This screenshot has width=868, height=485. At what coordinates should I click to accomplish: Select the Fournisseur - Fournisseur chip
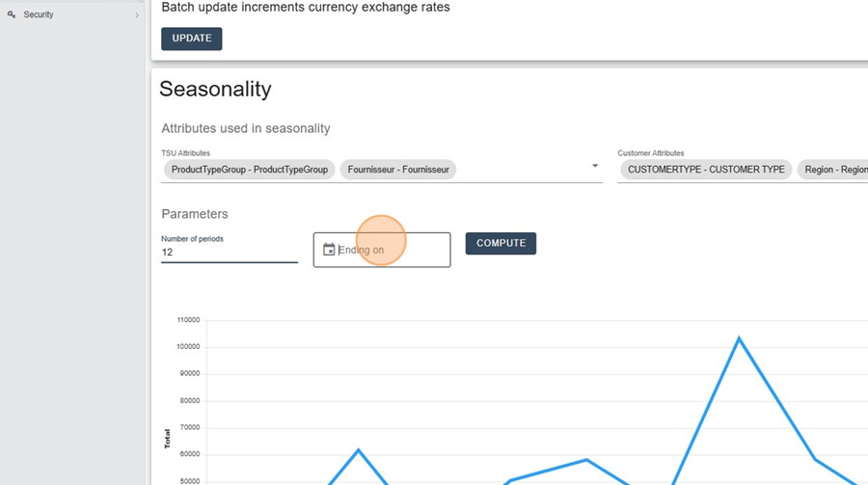398,170
